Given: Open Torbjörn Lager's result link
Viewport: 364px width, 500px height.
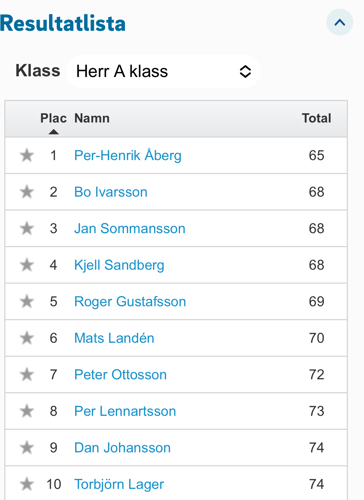Looking at the screenshot, I should [119, 484].
